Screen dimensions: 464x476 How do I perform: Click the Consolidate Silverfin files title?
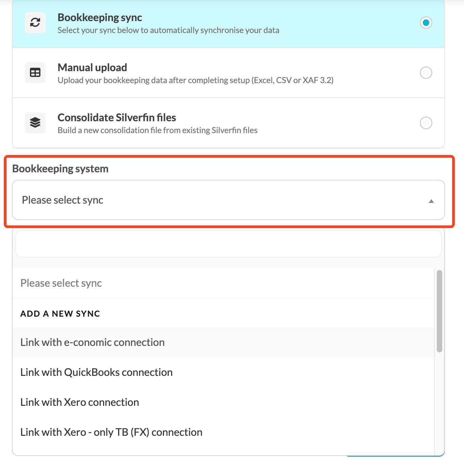[117, 117]
